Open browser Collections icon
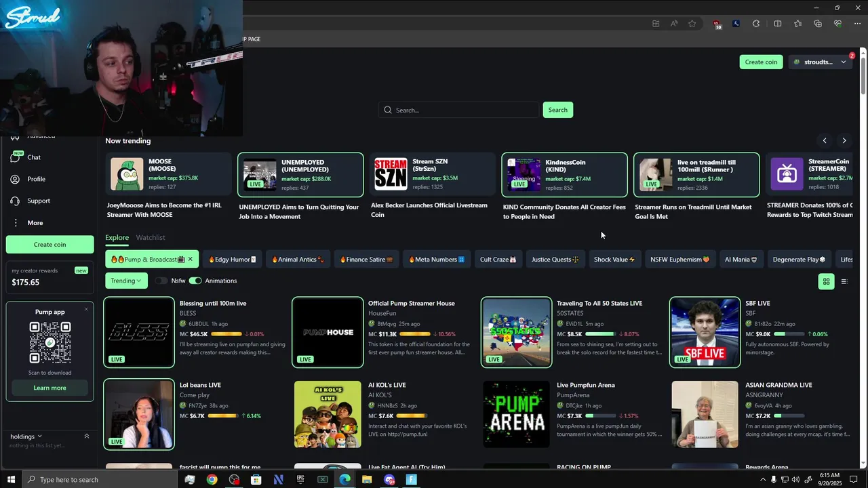This screenshot has height=488, width=868. click(818, 24)
